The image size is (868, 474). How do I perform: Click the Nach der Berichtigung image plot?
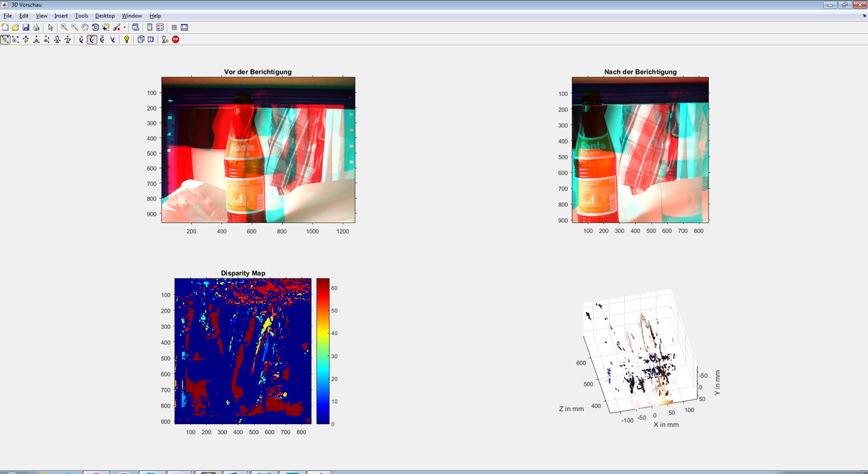[x=639, y=150]
